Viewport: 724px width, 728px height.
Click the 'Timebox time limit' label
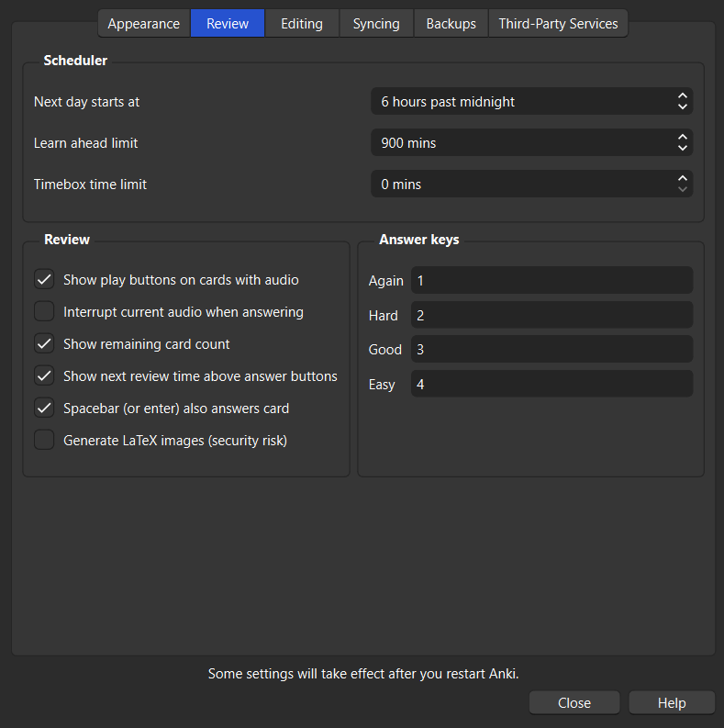[x=90, y=185]
